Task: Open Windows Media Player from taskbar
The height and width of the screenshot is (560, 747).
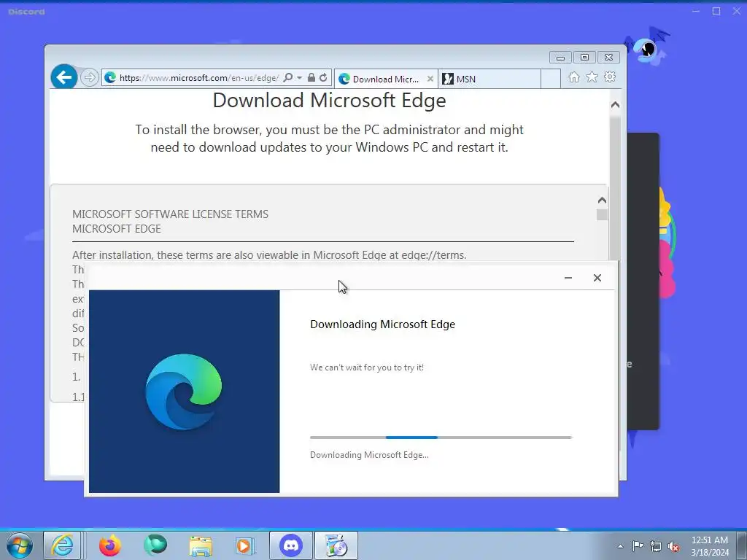Action: (246, 545)
